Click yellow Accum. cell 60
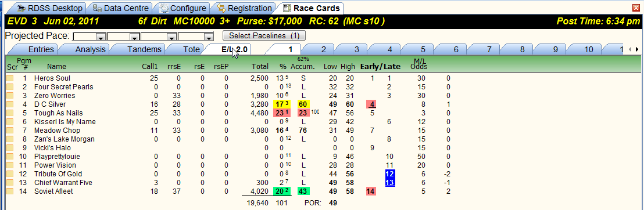This screenshot has height=210, width=644. click(303, 104)
